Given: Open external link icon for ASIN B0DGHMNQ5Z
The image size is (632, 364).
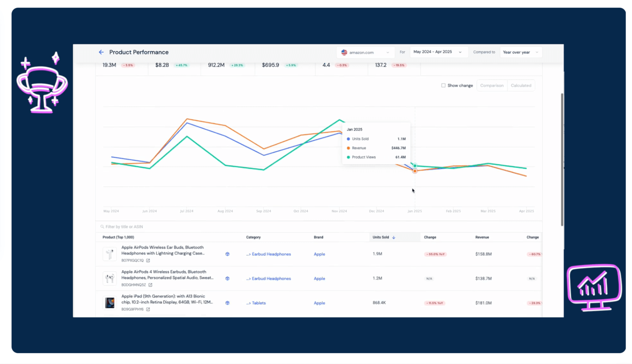Looking at the screenshot, I should pos(150,285).
